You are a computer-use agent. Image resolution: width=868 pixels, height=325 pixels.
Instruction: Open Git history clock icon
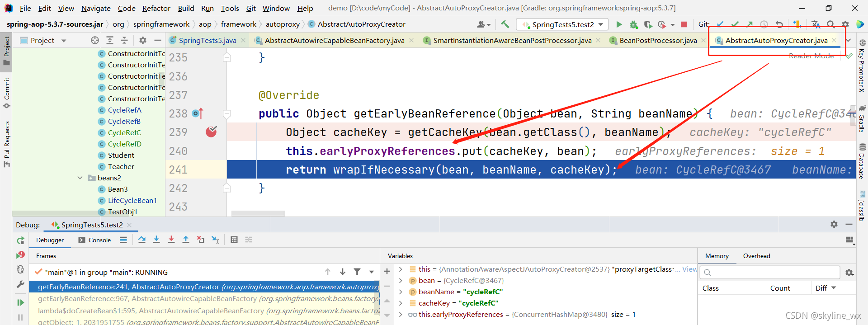point(764,24)
